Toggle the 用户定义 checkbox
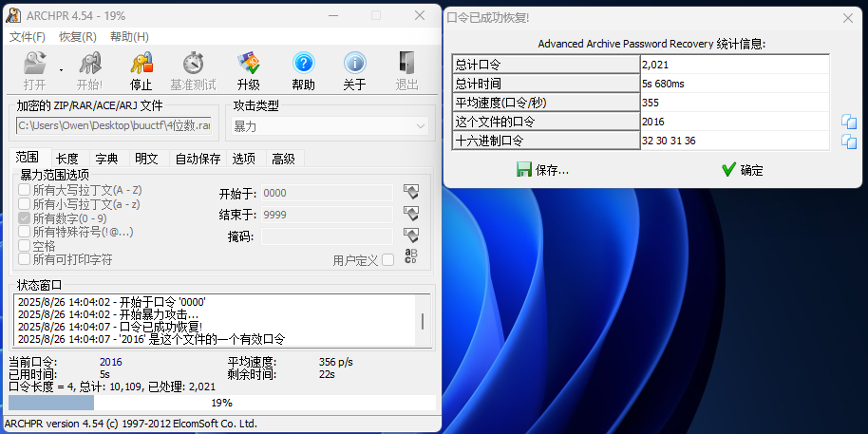This screenshot has height=434, width=868. [388, 259]
